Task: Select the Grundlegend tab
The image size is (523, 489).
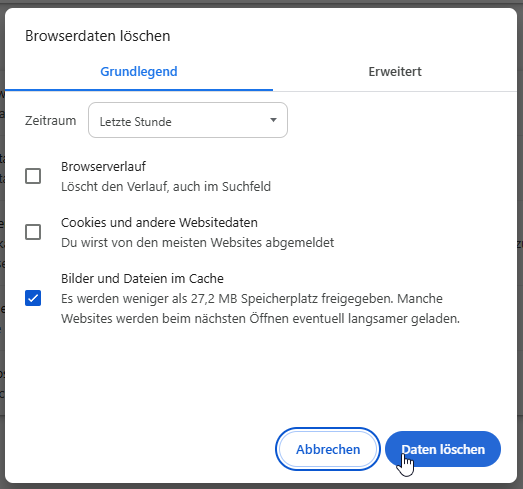Action: [139, 72]
